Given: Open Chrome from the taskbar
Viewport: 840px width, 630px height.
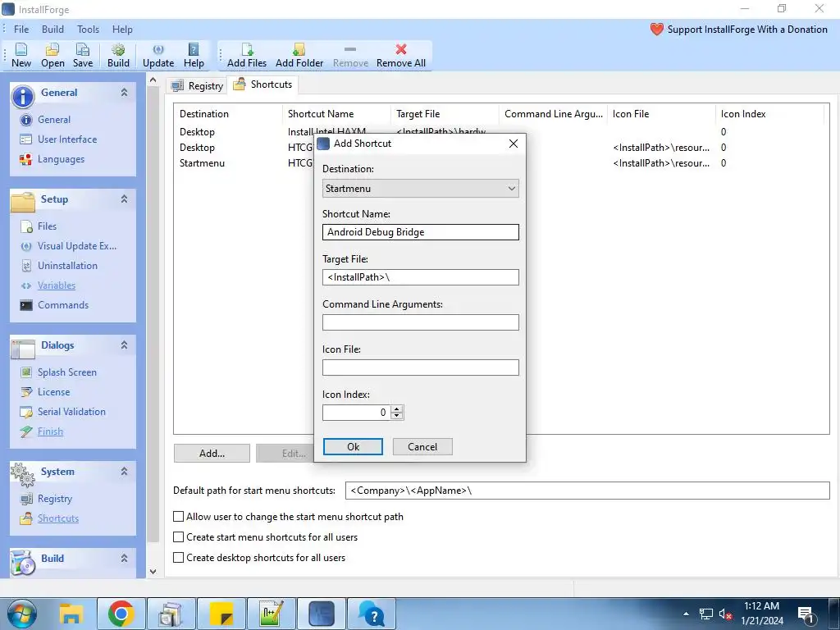Looking at the screenshot, I should 121,614.
